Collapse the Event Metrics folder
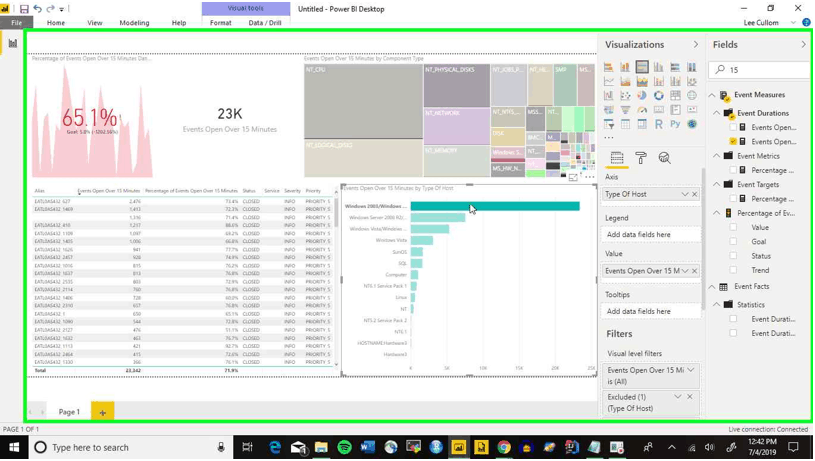The height and width of the screenshot is (461, 815). [717, 156]
